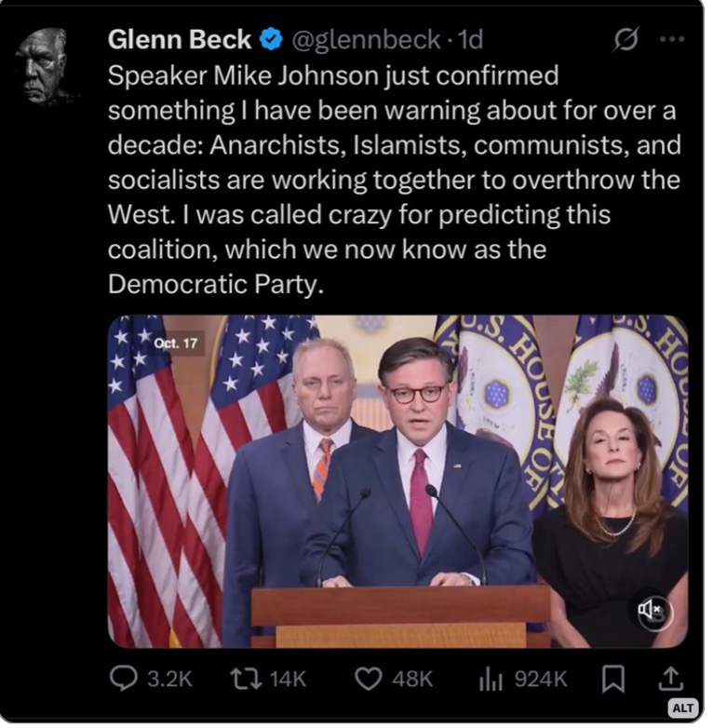Click the Glenn Beck display name
Image resolution: width=713 pixels, height=728 pixels.
[x=180, y=39]
